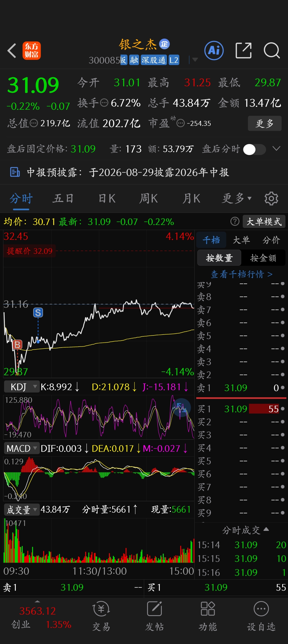Tap the 买1 volume 55 bar
288x644 pixels.
click(264, 409)
